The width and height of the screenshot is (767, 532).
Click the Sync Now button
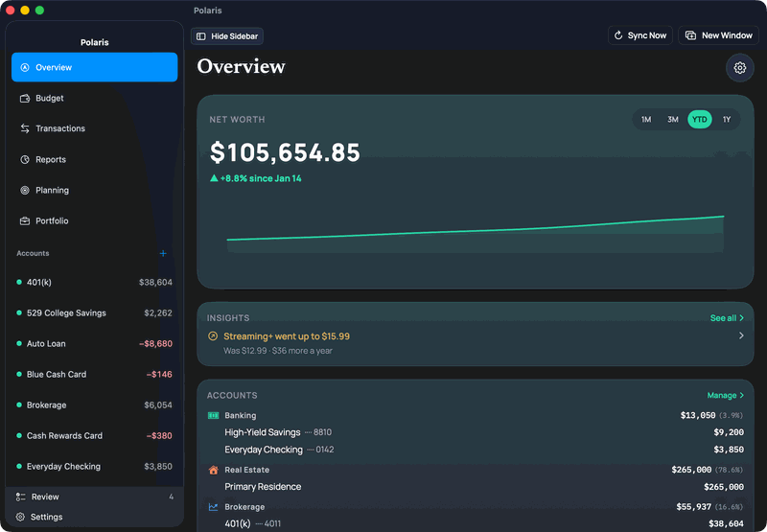639,35
